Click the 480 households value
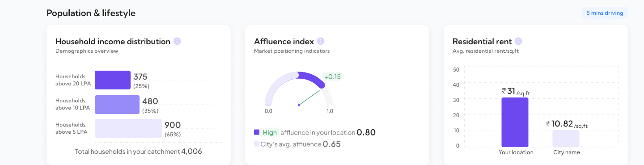This screenshot has width=644, height=165. 150,101
